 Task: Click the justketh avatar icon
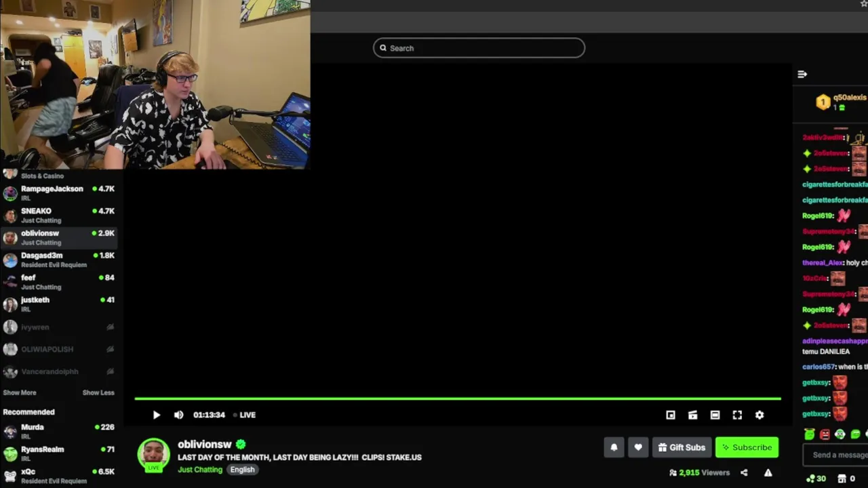[x=10, y=304]
